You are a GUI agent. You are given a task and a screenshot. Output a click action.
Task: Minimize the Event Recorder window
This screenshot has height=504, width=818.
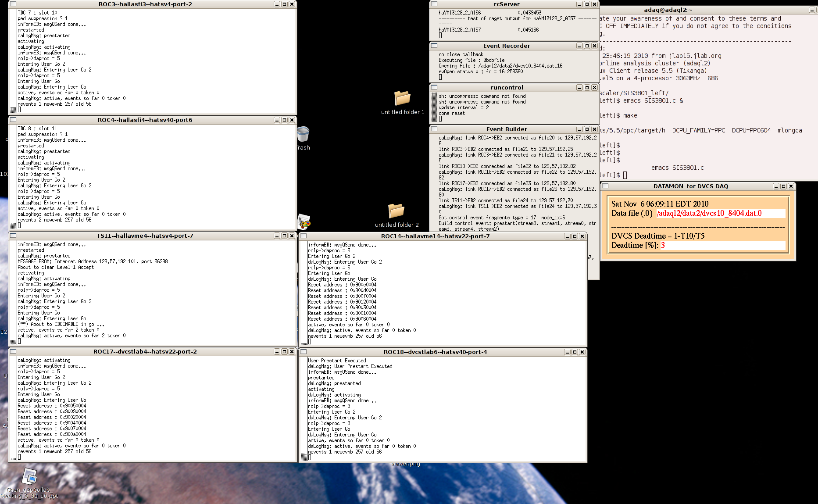pyautogui.click(x=579, y=46)
